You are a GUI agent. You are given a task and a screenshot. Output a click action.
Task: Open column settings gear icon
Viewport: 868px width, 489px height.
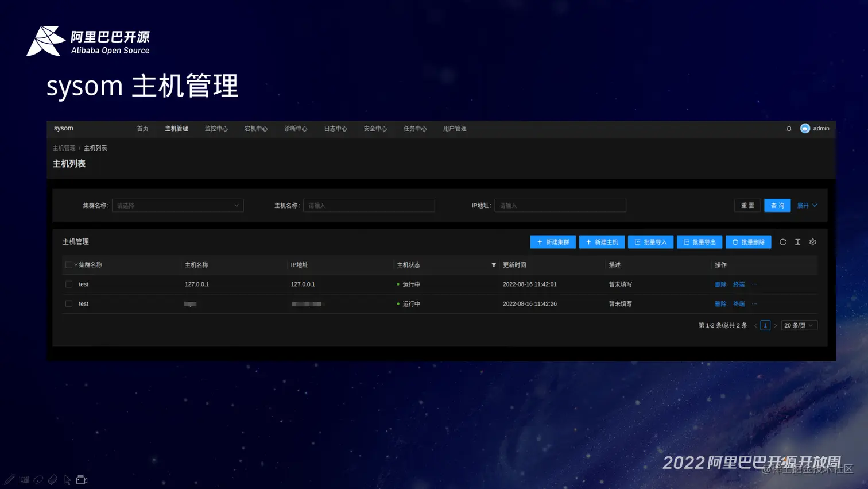(x=812, y=242)
